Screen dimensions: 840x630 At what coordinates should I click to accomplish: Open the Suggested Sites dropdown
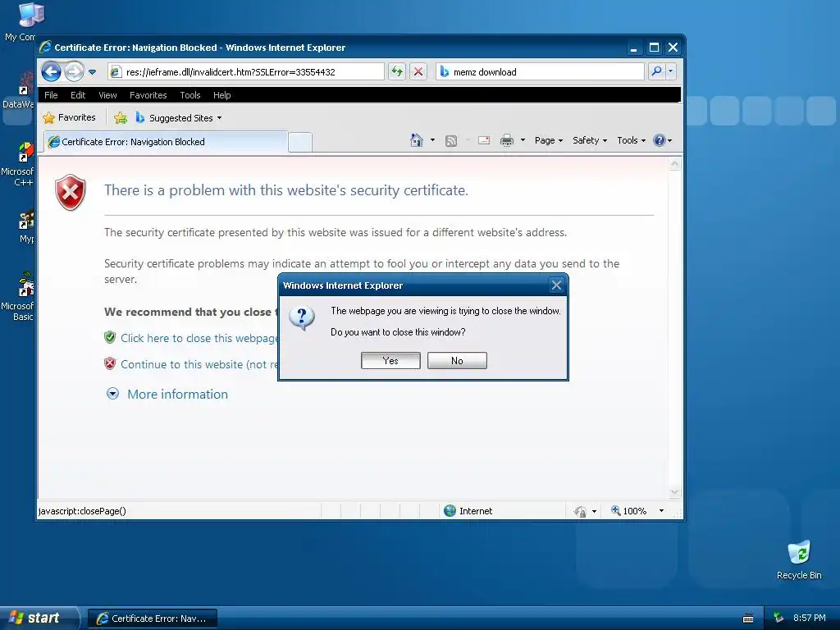178,118
